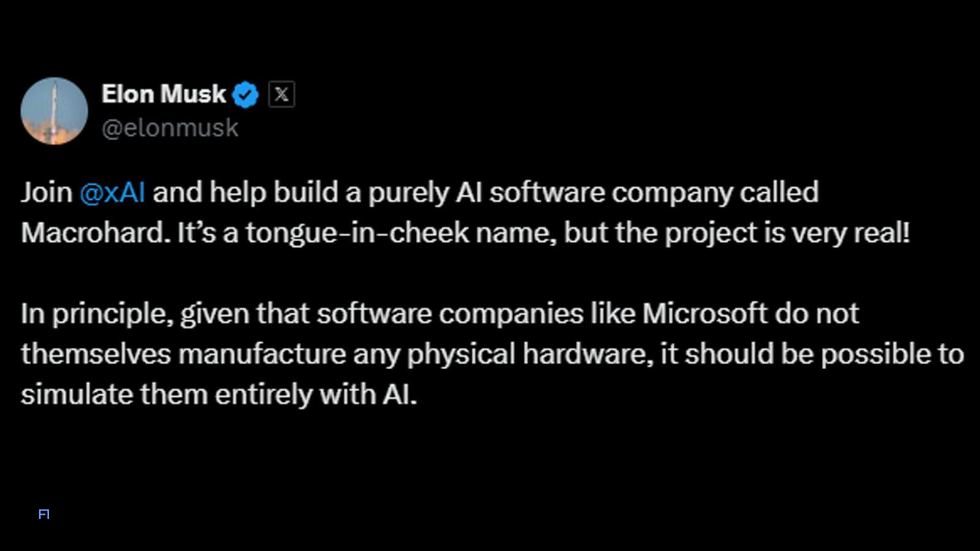Open the Elon Musk display name
The image size is (980, 551).
(x=164, y=94)
